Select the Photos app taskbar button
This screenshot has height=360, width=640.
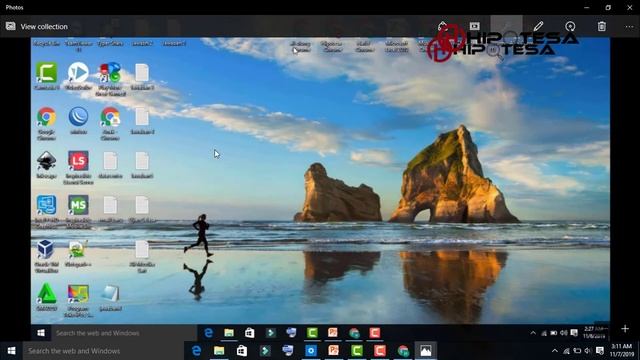pyautogui.click(x=426, y=351)
